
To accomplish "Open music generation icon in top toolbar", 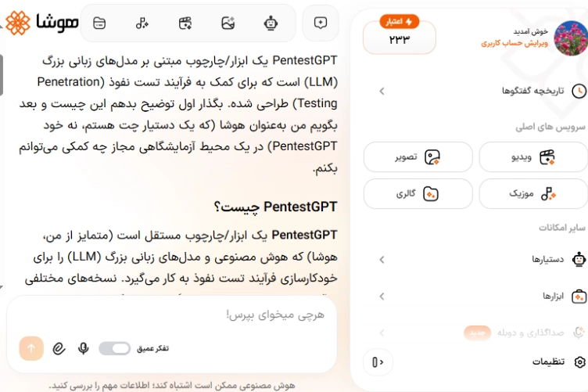I will [142, 23].
